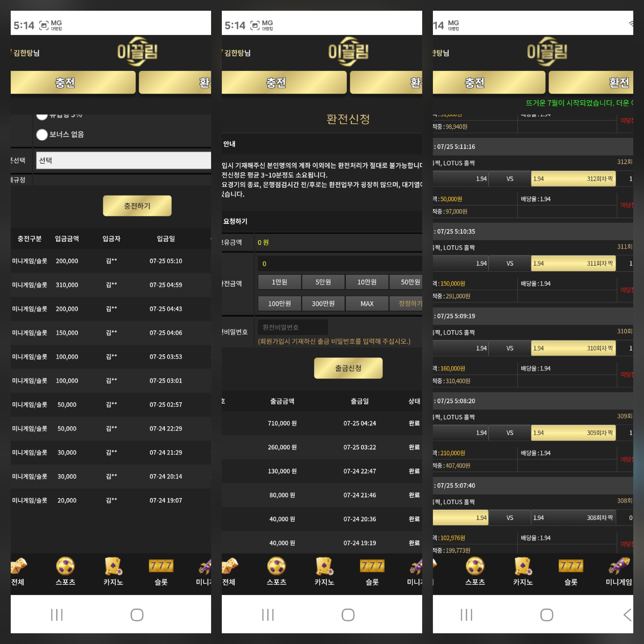
Task: Tap Android recent apps button in left screenshot
Action: [x=57, y=615]
